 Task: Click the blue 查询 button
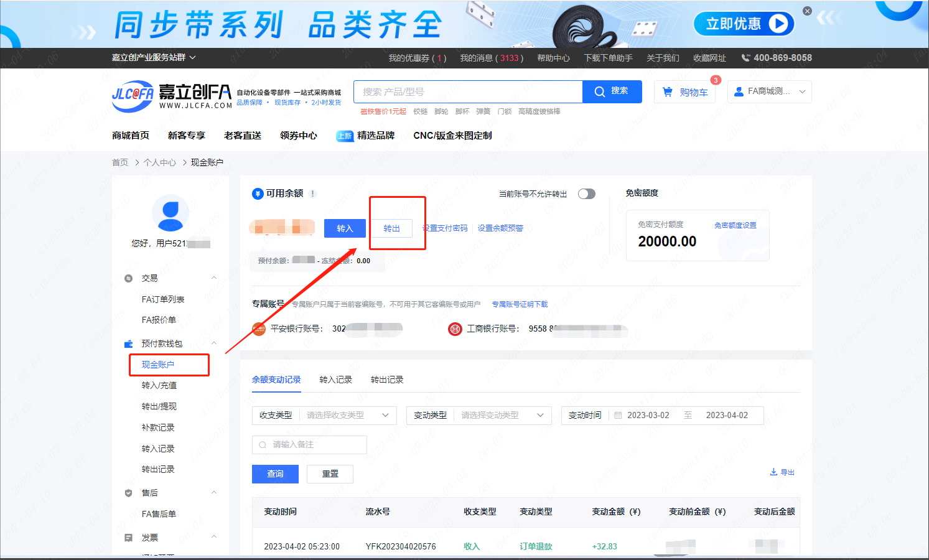coord(275,474)
